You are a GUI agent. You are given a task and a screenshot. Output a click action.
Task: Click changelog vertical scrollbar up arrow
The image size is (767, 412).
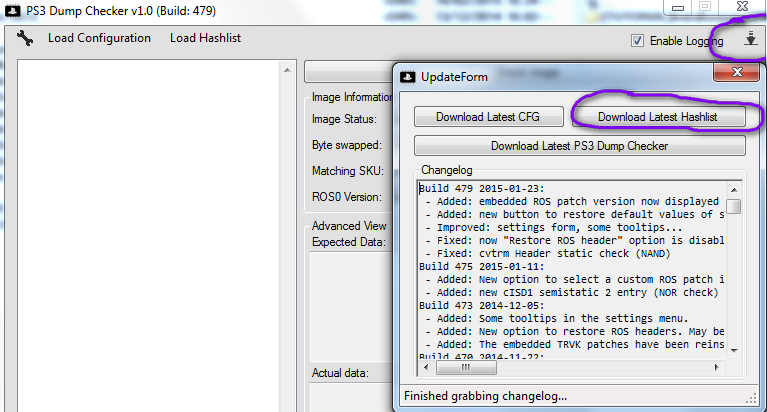tap(734, 190)
